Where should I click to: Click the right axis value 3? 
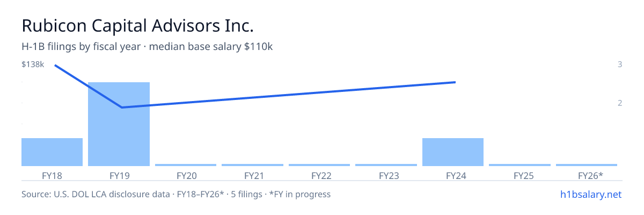620,64
